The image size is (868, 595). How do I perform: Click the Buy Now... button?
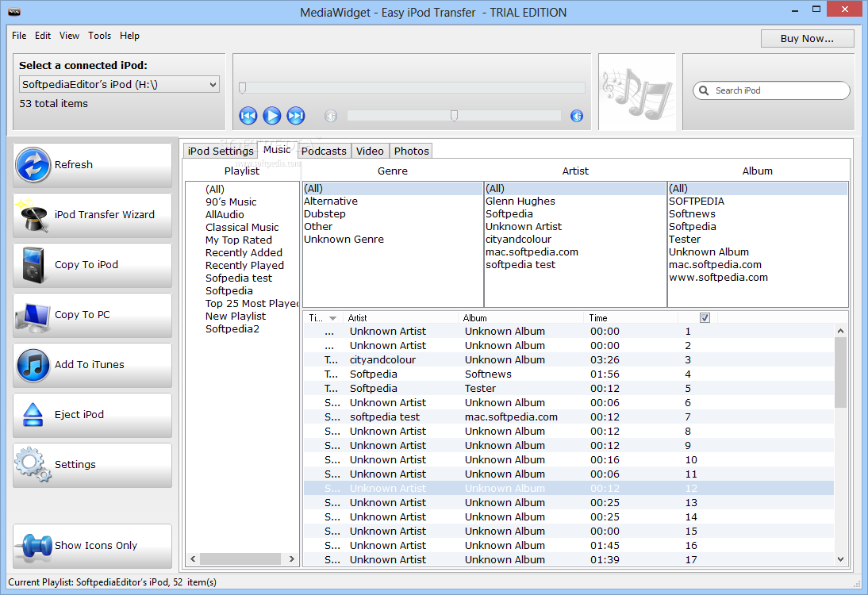pos(807,38)
